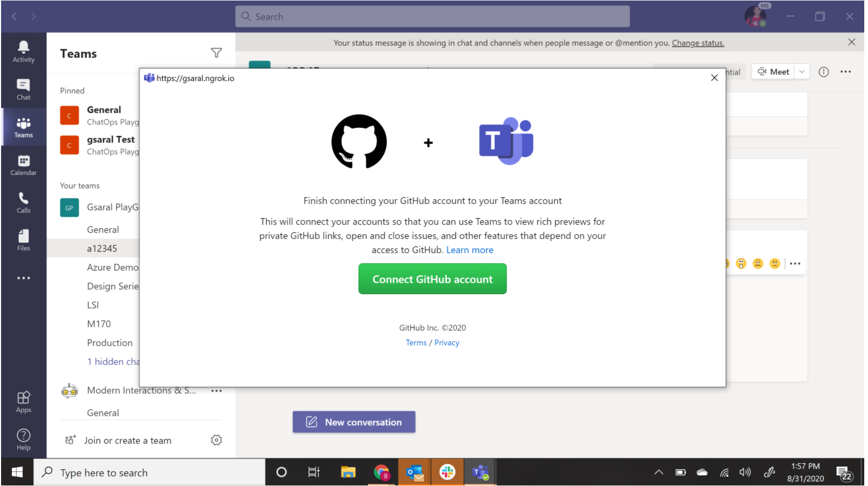Image resolution: width=868 pixels, height=486 pixels.
Task: Open the Meet dropdown arrow
Action: point(801,71)
